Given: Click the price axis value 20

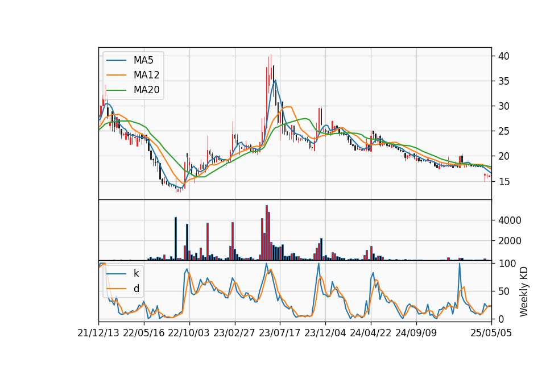Looking at the screenshot, I should pyautogui.click(x=504, y=156).
